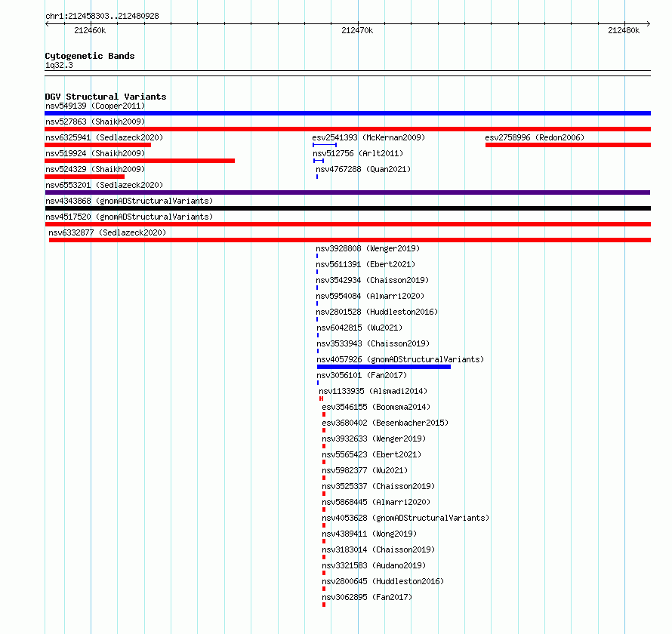Select the purple bar for nsv6553201
The width and height of the screenshot is (672, 634).
point(347,192)
